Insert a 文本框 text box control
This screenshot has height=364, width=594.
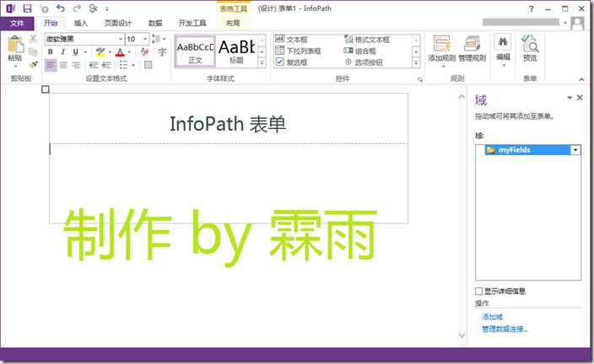[x=291, y=39]
